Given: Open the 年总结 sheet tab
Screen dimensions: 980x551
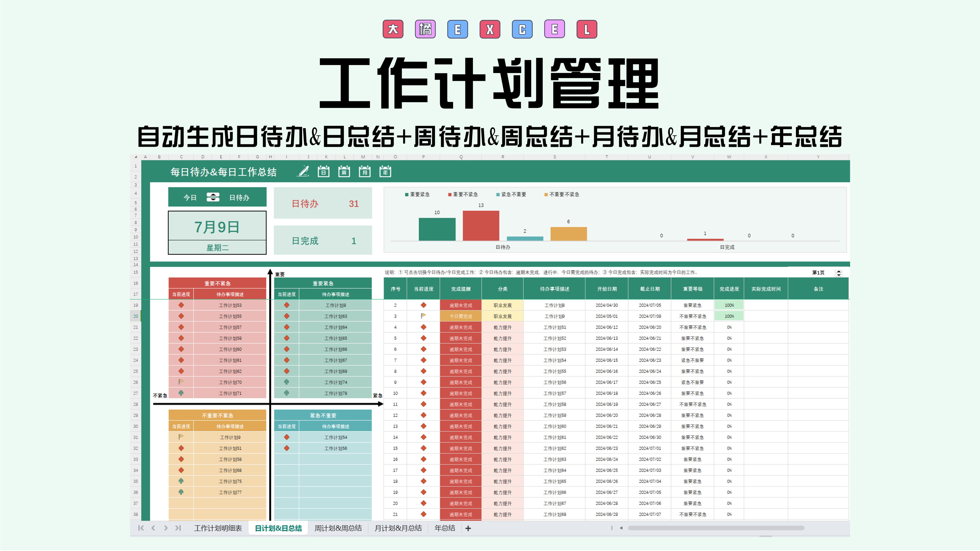Looking at the screenshot, I should click(x=445, y=528).
